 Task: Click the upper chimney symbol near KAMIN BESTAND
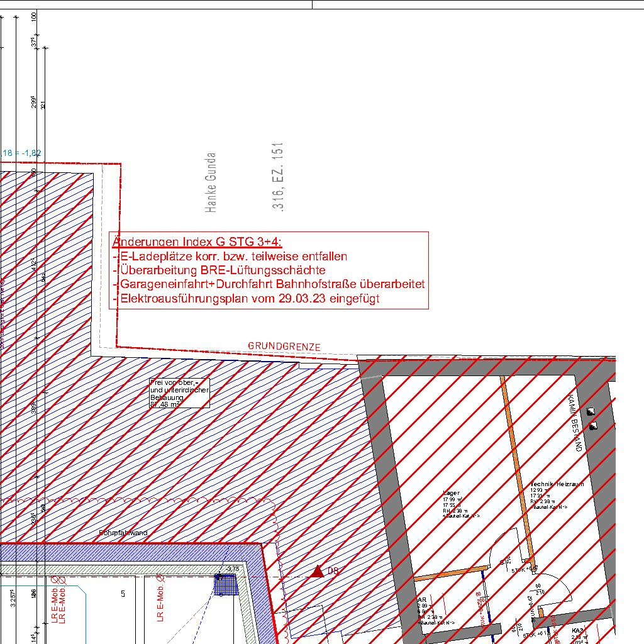pyautogui.click(x=591, y=412)
